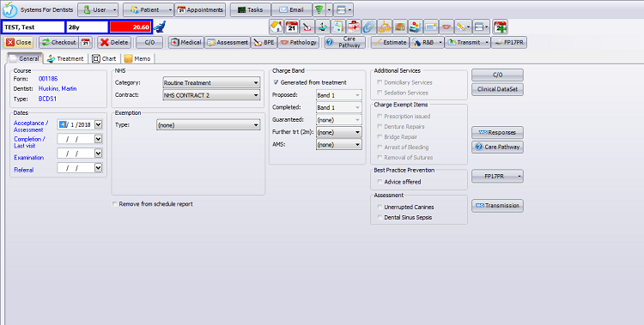The width and height of the screenshot is (644, 325).
Task: Click the blue dentist chair icon
Action: click(x=160, y=27)
